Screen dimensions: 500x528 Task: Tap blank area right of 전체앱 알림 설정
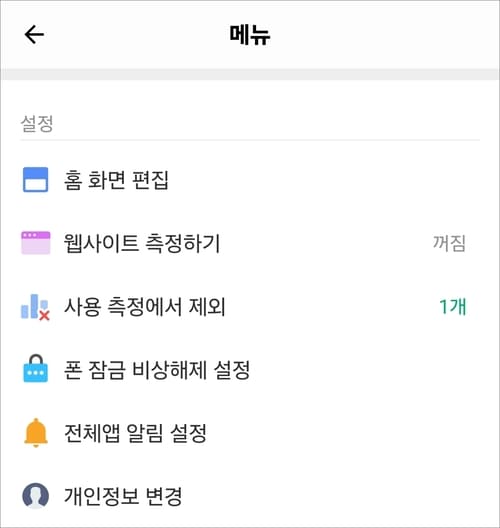(x=343, y=433)
